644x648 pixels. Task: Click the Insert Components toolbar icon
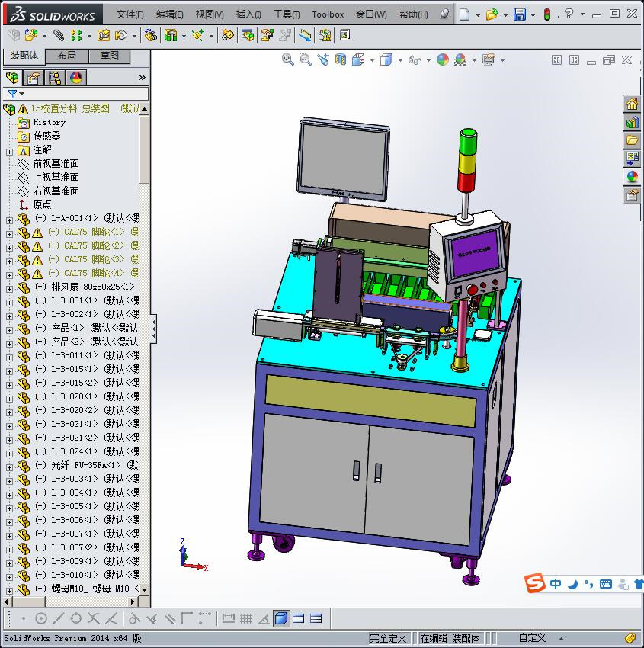pyautogui.click(x=31, y=36)
